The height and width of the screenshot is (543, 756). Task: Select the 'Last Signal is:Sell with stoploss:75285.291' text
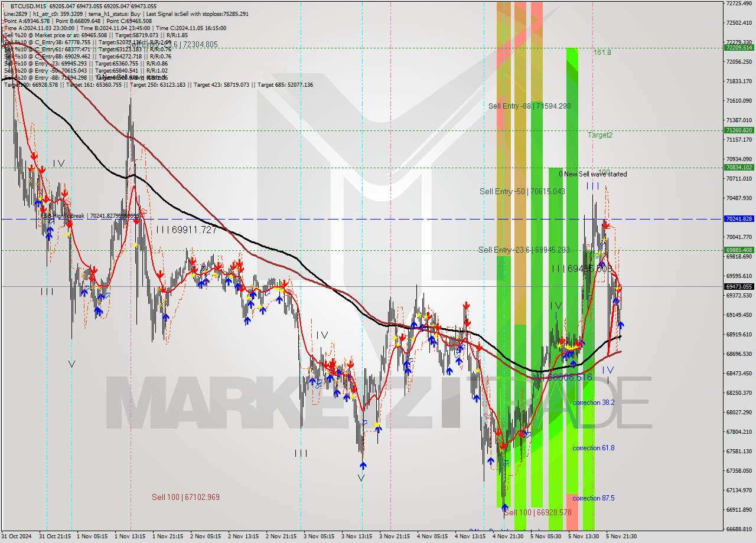click(197, 14)
